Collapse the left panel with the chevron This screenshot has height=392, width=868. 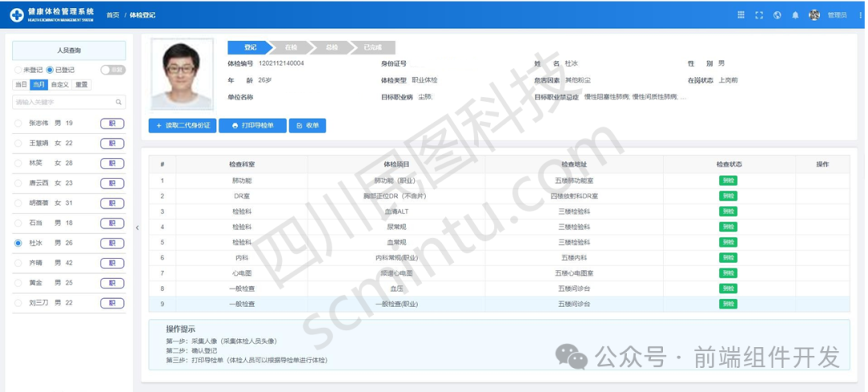137,227
